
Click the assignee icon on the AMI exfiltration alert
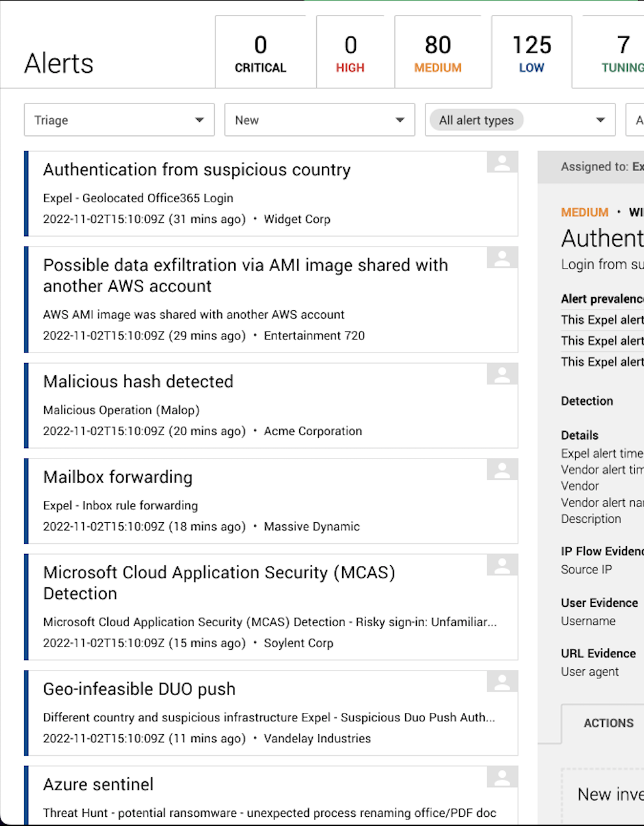502,258
